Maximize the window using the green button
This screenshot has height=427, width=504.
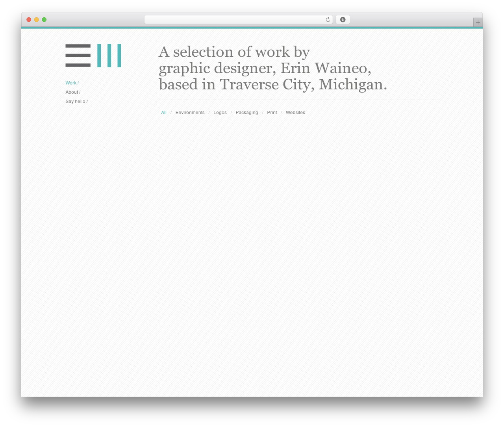pos(44,20)
